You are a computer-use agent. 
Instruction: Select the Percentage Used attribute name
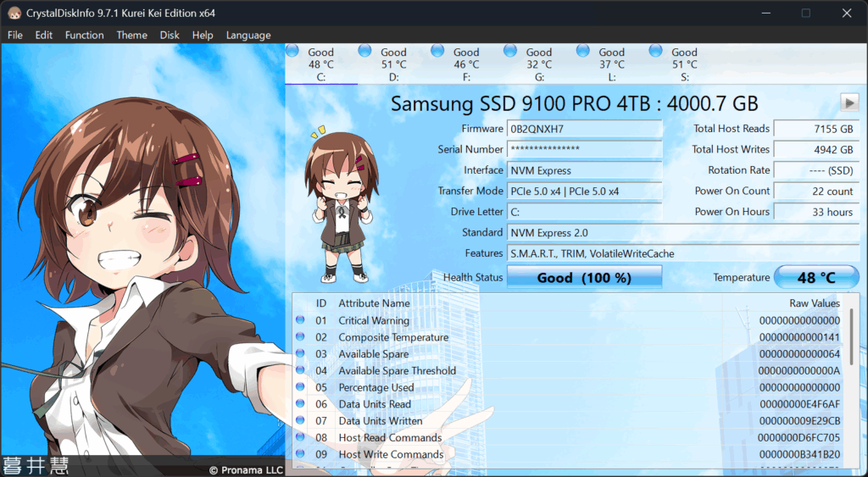376,387
